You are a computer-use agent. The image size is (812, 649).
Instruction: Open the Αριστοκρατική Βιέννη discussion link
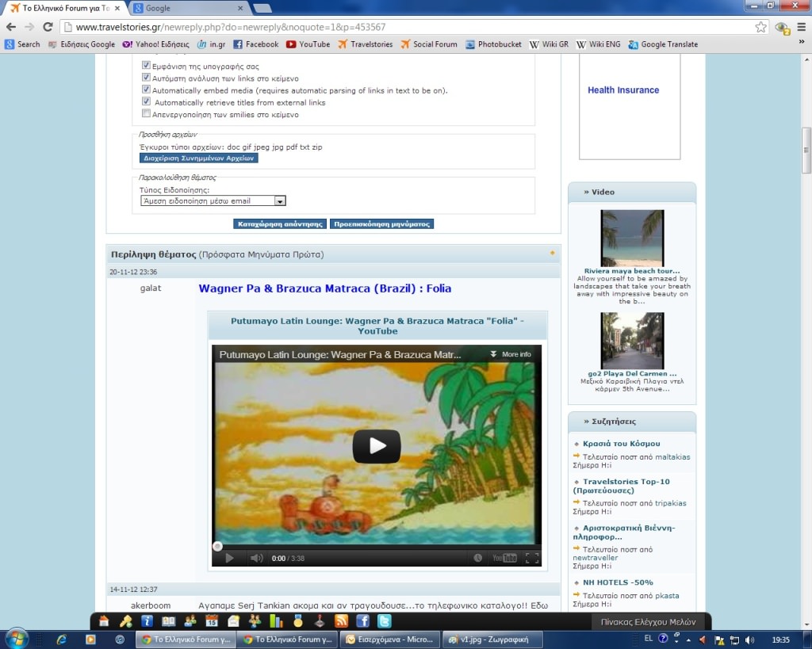(x=624, y=533)
